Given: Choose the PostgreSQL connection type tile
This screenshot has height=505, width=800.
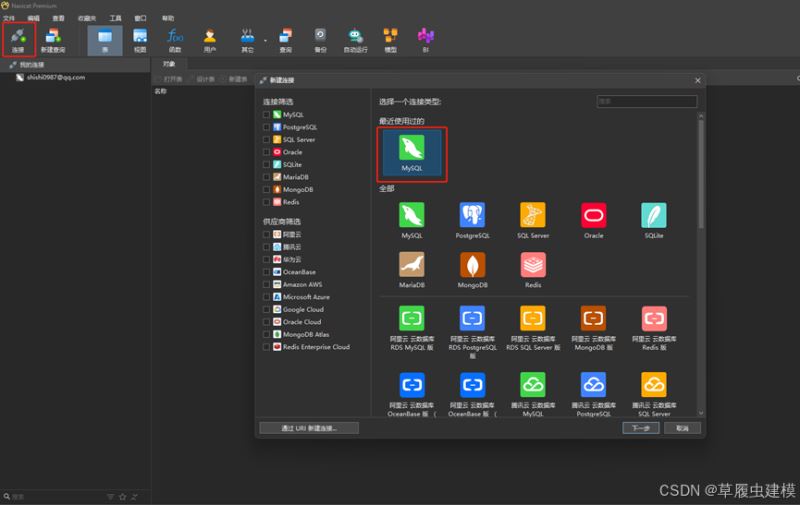Looking at the screenshot, I should click(472, 220).
